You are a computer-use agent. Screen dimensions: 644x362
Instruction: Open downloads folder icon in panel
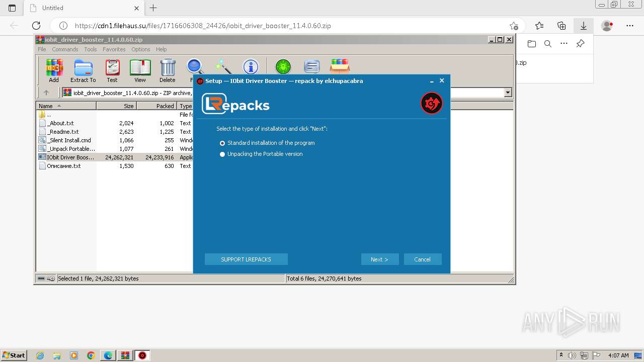click(x=532, y=44)
